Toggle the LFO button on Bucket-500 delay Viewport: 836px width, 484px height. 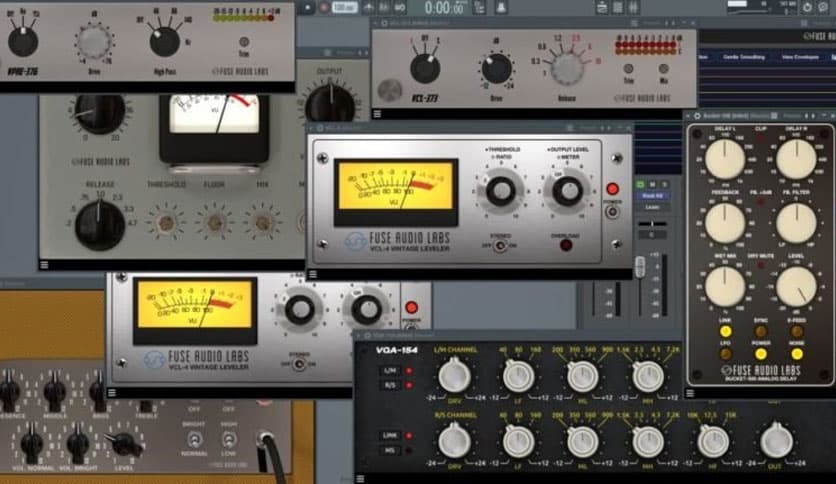[725, 354]
